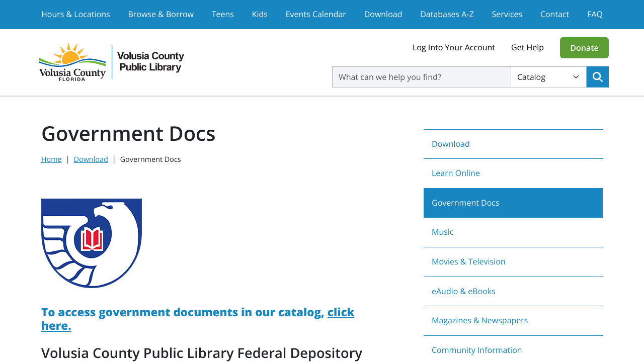This screenshot has width=644, height=362.
Task: Select Databases A-Z from the navigation
Action: pyautogui.click(x=447, y=14)
